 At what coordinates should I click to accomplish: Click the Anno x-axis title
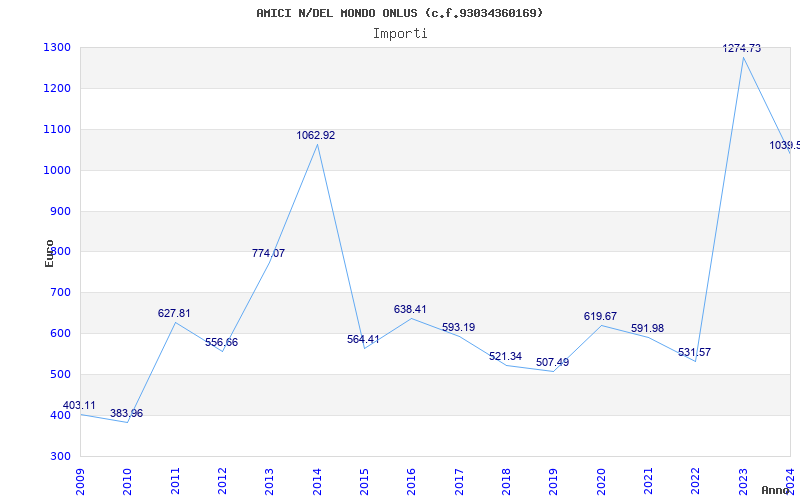776,490
